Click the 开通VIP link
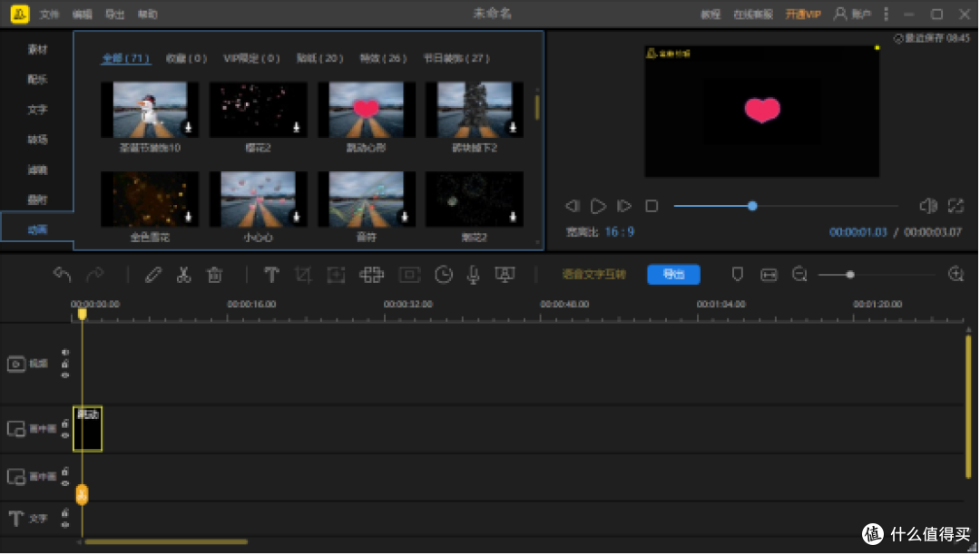 (x=803, y=14)
